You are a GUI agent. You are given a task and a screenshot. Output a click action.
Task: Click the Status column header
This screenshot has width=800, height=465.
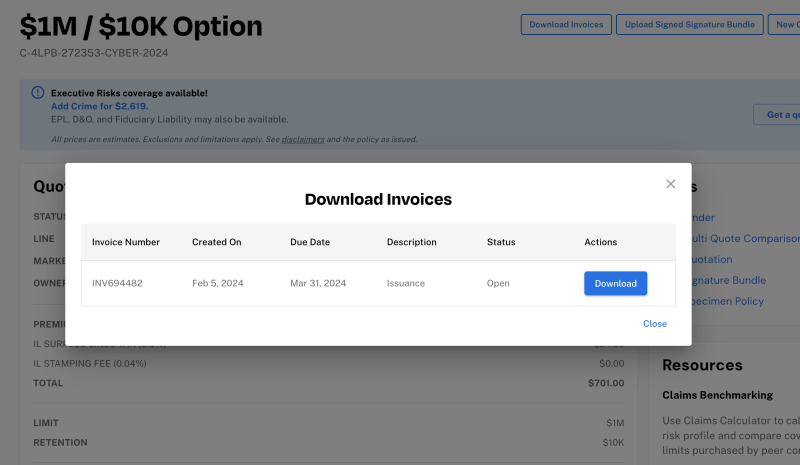coord(501,242)
